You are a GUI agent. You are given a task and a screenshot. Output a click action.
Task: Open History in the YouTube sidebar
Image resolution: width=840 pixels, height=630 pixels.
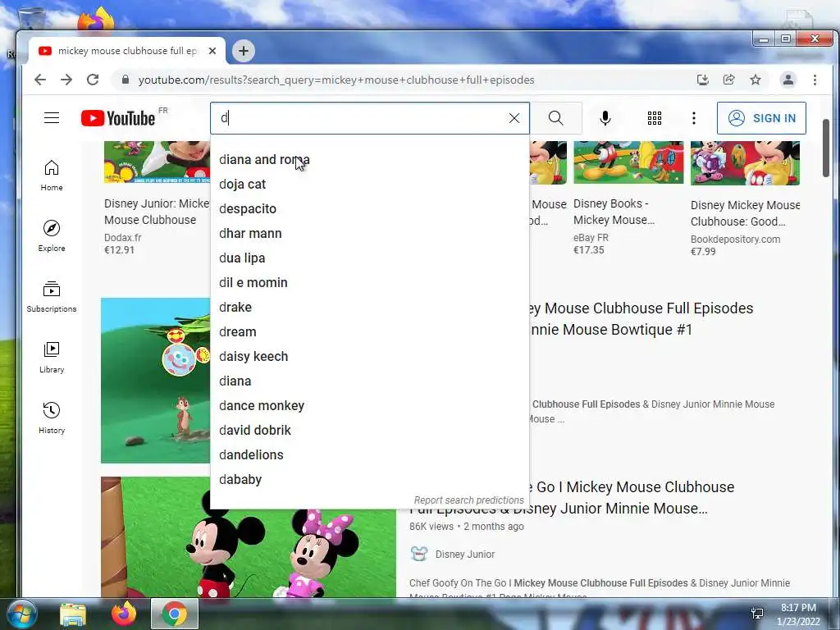click(x=52, y=418)
